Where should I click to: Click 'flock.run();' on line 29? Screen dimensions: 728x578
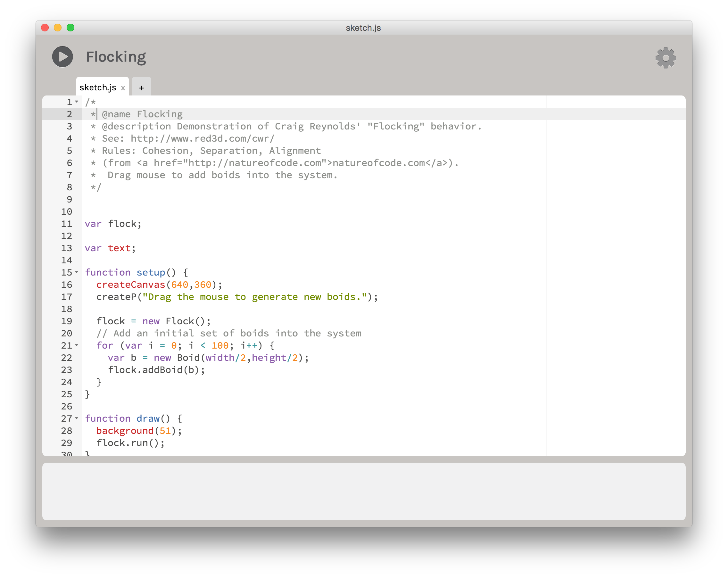pos(131,442)
